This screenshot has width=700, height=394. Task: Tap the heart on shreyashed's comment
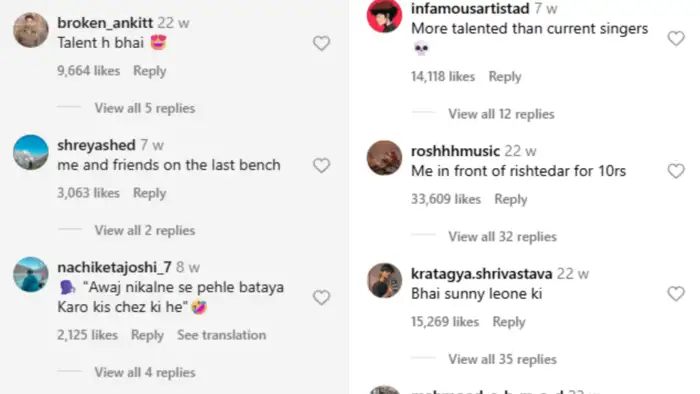(x=321, y=166)
